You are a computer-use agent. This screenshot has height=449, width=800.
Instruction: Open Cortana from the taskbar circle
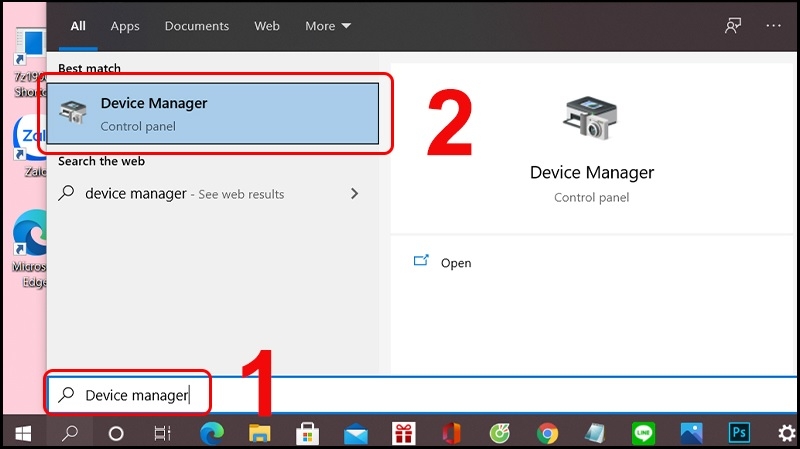click(116, 434)
